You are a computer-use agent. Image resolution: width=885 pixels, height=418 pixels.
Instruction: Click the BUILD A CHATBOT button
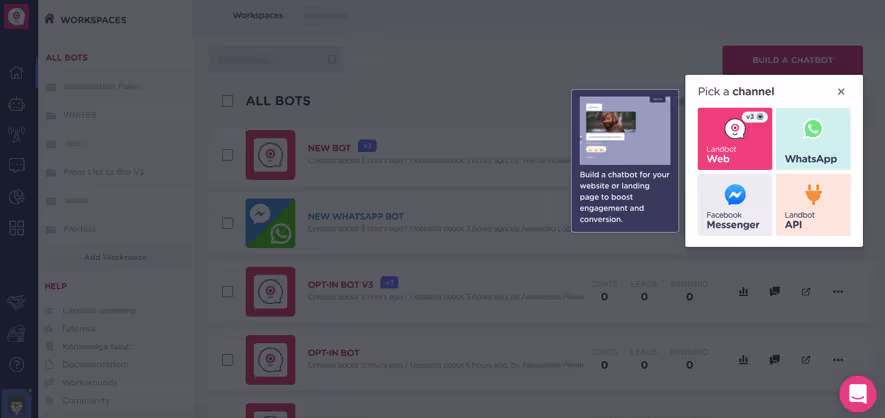pos(792,60)
